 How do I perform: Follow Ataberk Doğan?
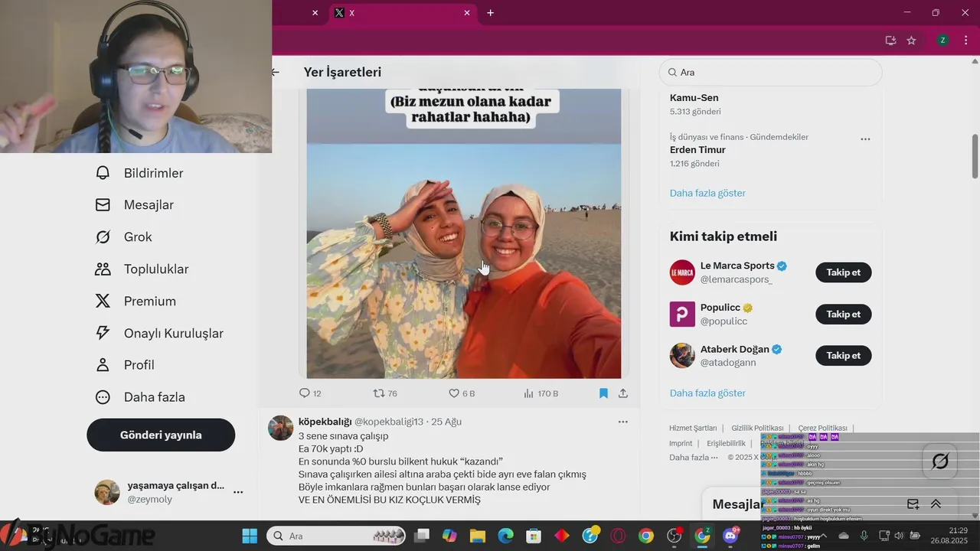844,355
